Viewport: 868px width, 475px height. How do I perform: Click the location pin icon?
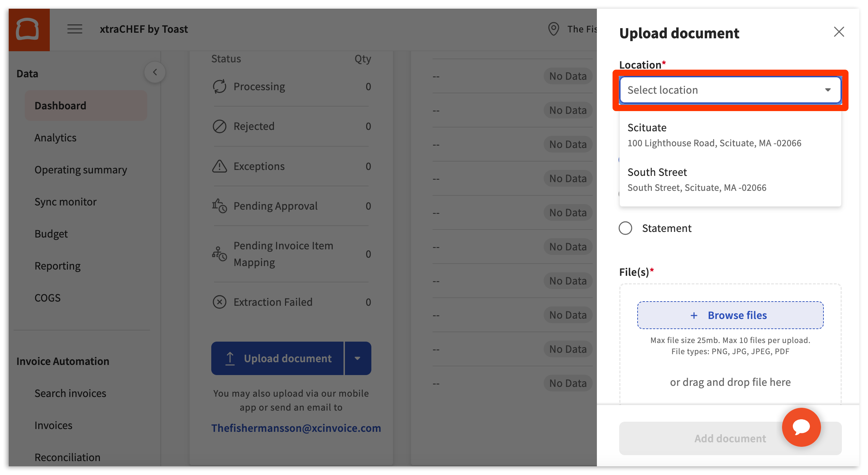(553, 29)
